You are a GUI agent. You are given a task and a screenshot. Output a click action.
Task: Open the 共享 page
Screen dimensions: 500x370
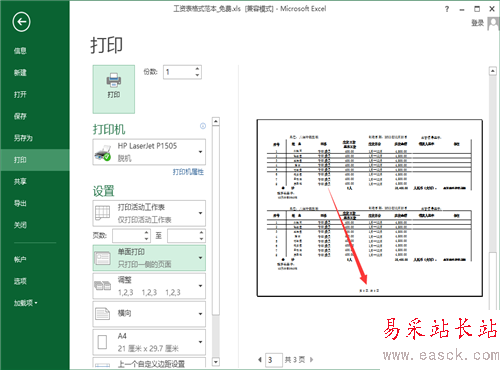[x=20, y=181]
